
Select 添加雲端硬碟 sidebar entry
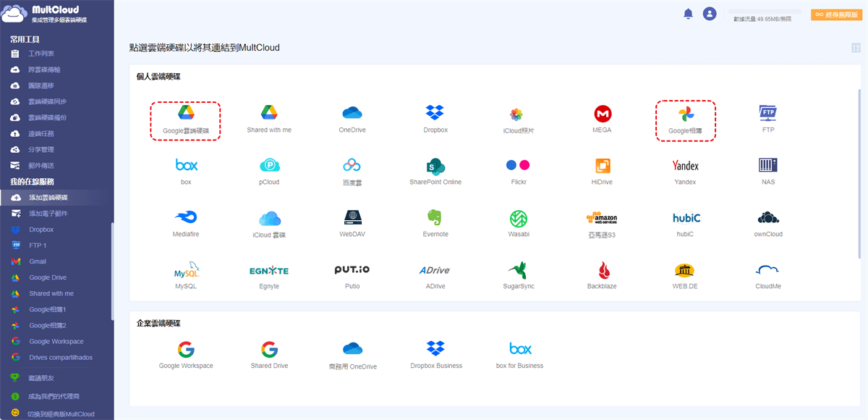pyautogui.click(x=56, y=198)
